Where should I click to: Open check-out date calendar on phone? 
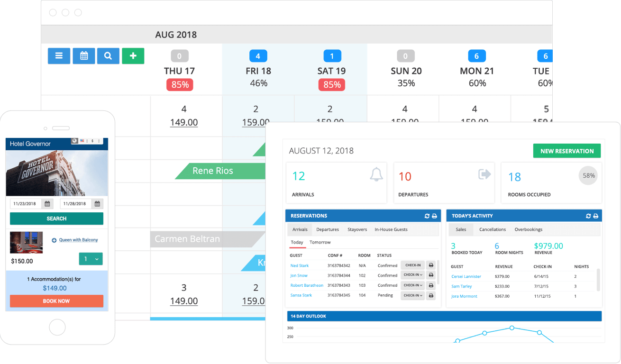[97, 204]
